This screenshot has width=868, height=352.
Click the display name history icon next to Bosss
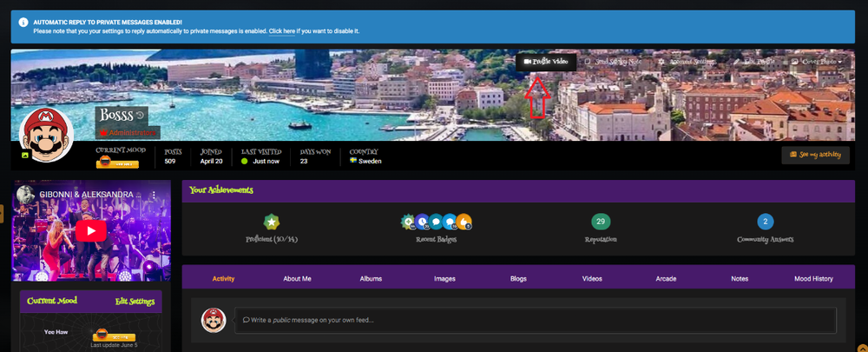point(141,115)
